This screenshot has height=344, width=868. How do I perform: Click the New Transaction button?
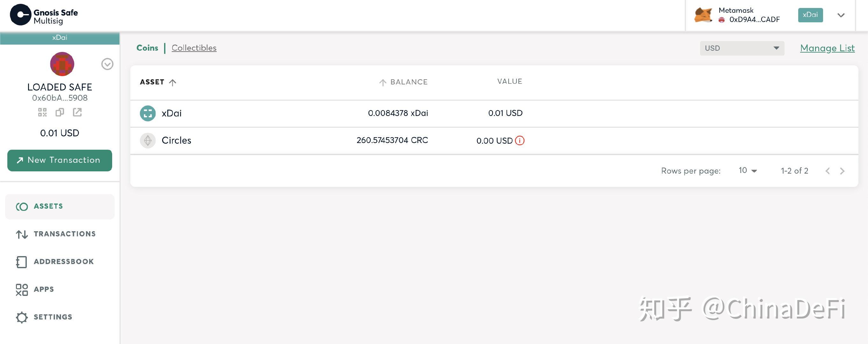click(x=60, y=160)
